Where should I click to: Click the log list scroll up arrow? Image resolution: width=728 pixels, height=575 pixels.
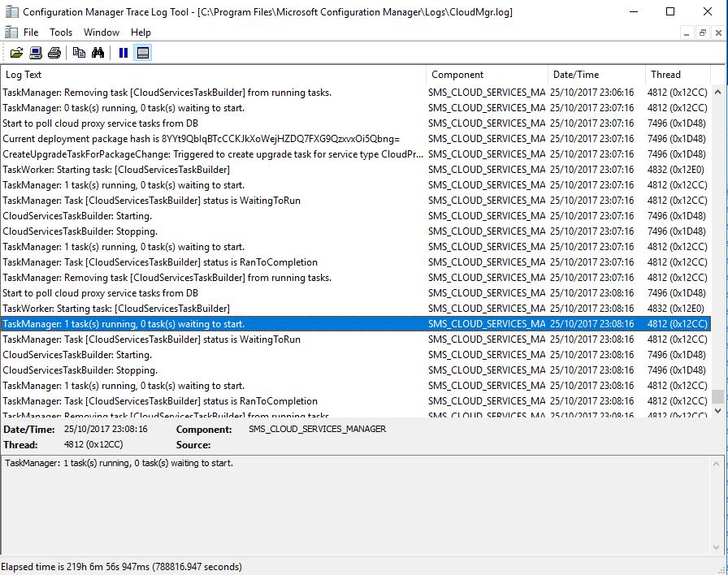[717, 93]
